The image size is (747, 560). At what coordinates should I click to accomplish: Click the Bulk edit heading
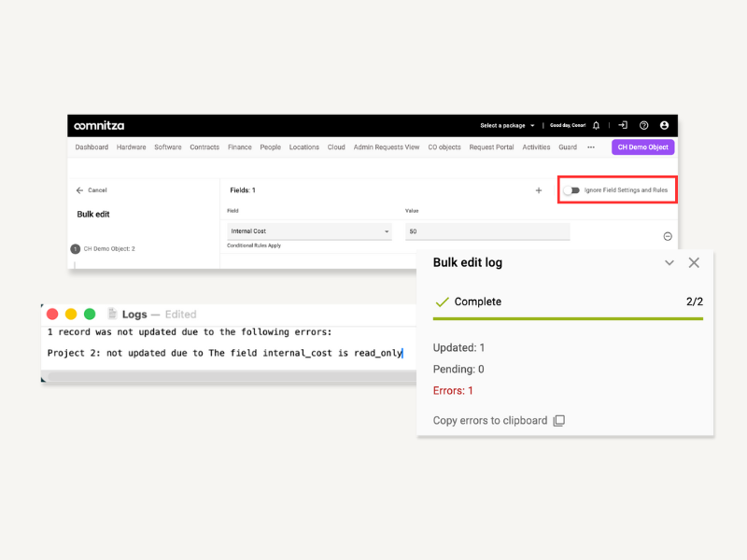(x=93, y=215)
